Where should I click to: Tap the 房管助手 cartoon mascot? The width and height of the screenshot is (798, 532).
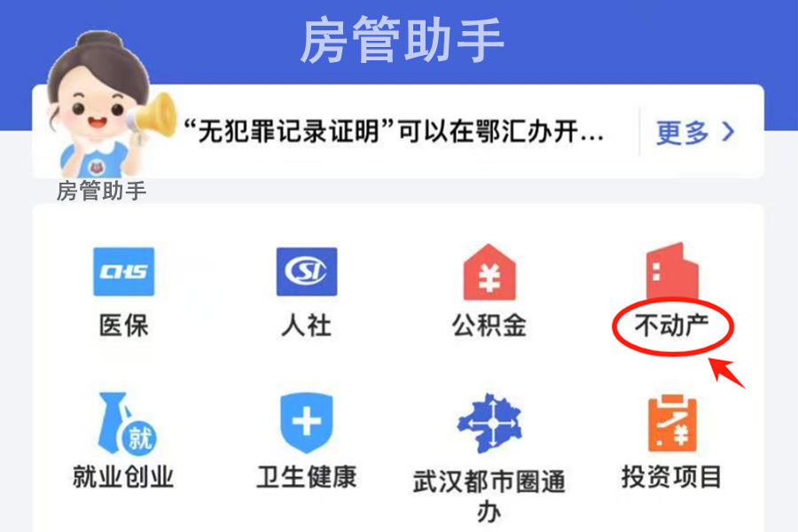click(97, 105)
